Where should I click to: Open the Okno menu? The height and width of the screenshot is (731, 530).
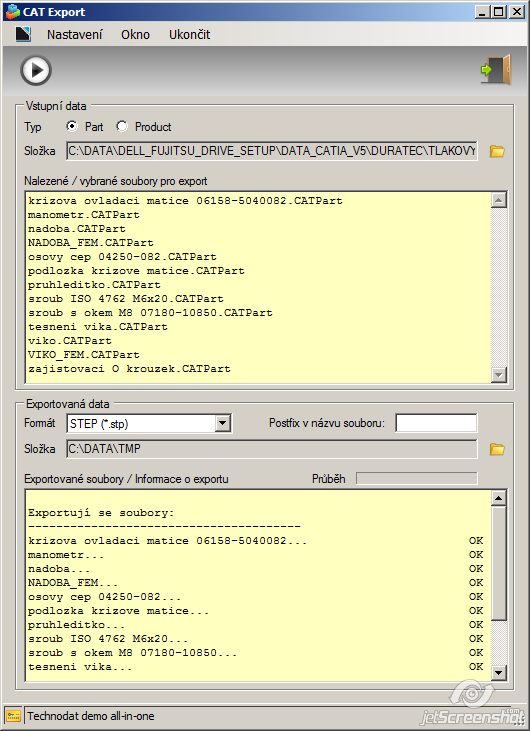[x=135, y=34]
